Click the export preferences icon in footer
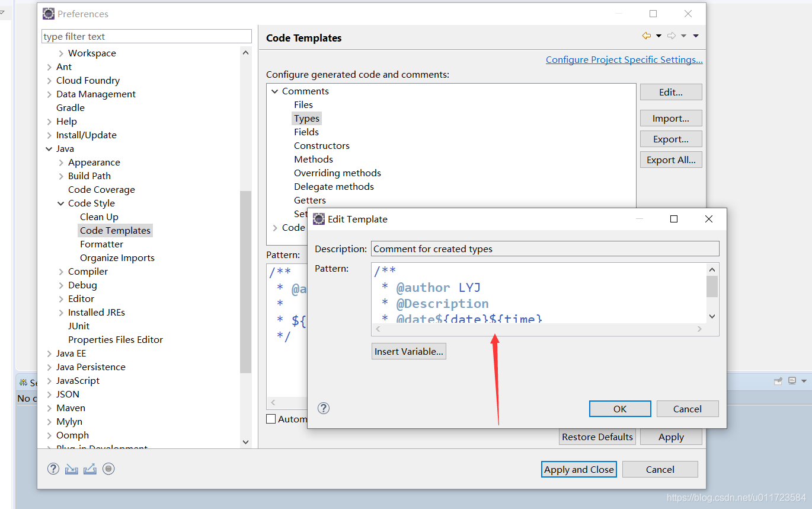The height and width of the screenshot is (509, 812). [x=90, y=469]
